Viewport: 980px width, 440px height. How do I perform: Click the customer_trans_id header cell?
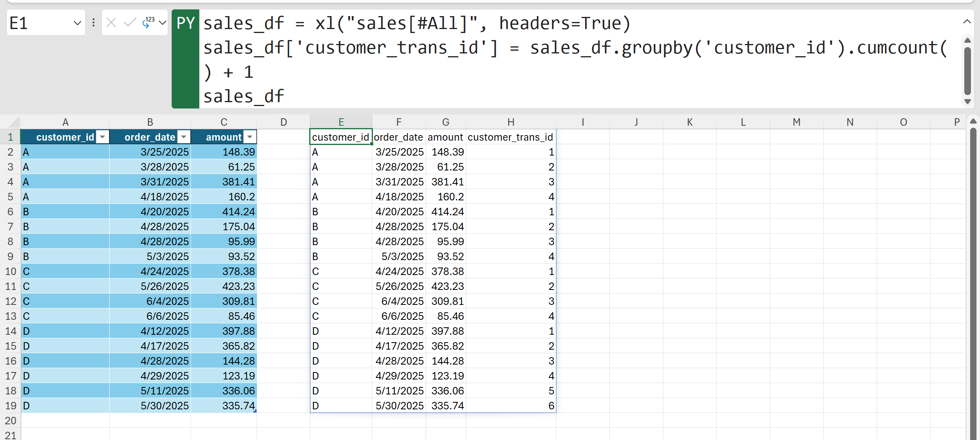coord(510,137)
